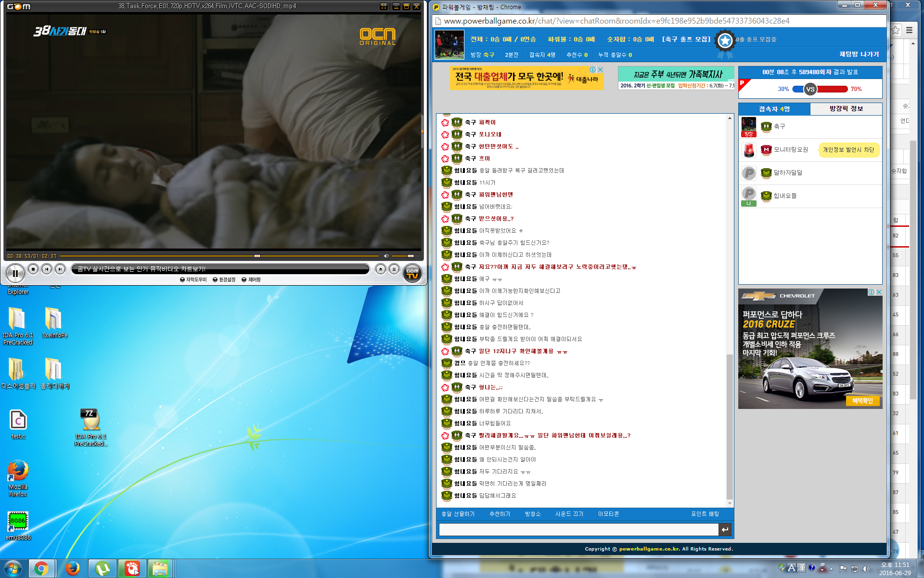
Task: Open the IDA Pro 6.1 PreCracked folder
Action: pyautogui.click(x=18, y=327)
